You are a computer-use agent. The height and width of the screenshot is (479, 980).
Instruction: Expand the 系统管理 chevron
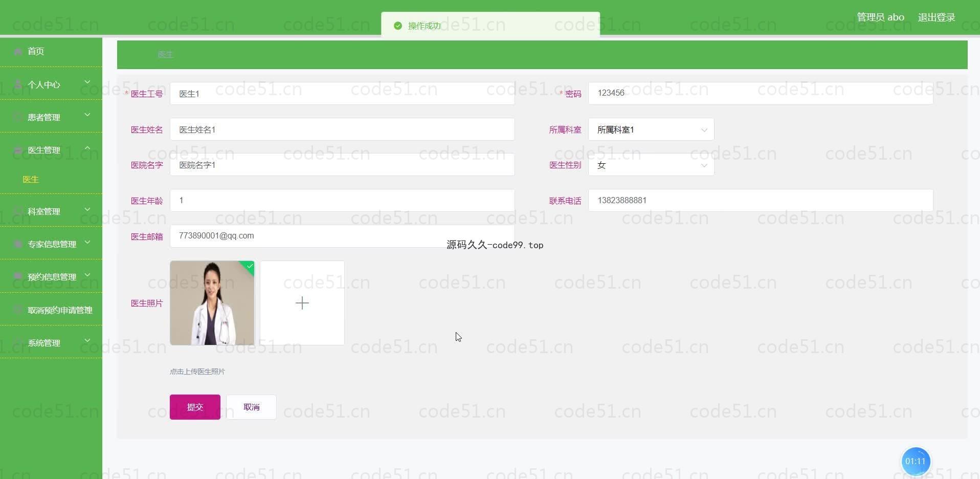tap(87, 340)
